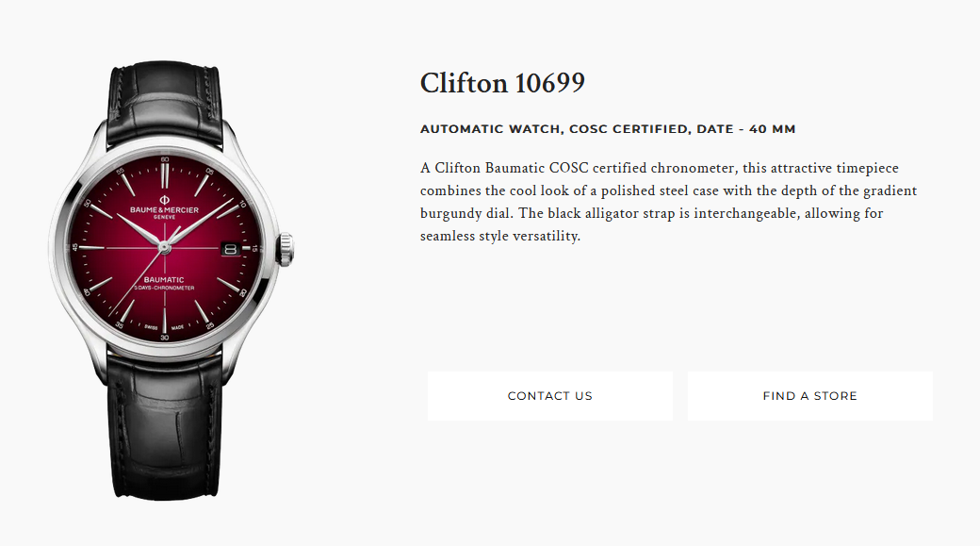Click the Phi emblem logo on the dial
Image resolution: width=980 pixels, height=546 pixels.
click(164, 200)
